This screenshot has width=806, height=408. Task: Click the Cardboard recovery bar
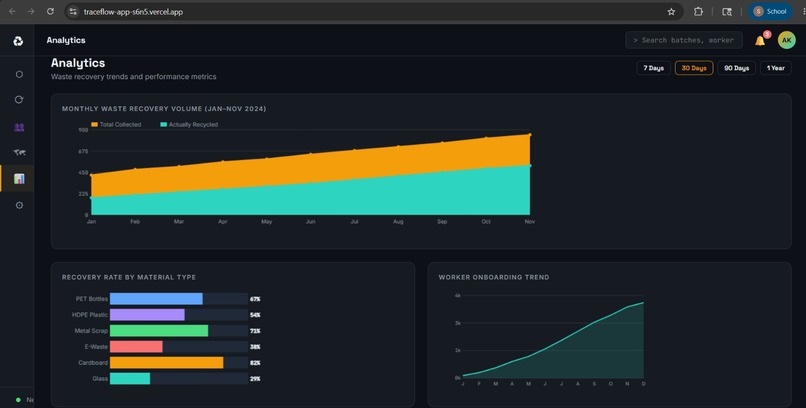167,362
